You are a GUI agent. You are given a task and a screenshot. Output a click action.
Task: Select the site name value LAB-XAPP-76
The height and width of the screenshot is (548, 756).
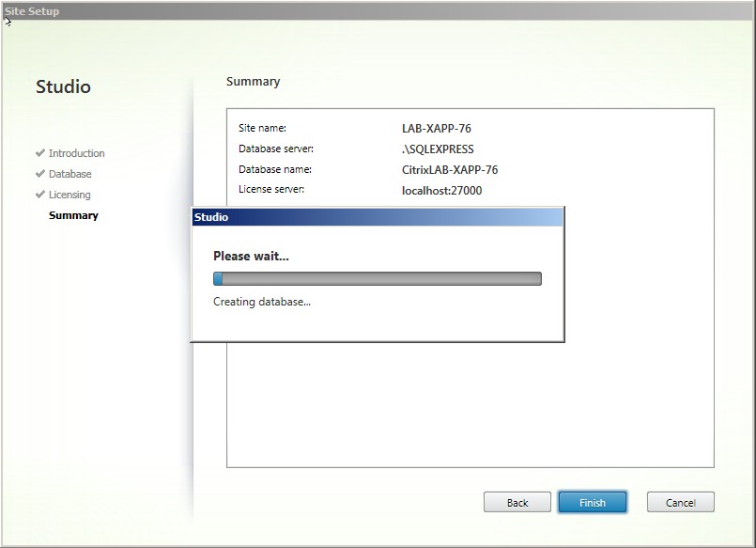(437, 129)
